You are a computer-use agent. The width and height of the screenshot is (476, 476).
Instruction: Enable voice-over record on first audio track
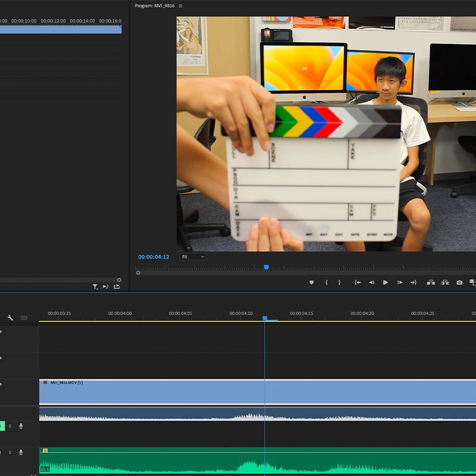coord(21,426)
